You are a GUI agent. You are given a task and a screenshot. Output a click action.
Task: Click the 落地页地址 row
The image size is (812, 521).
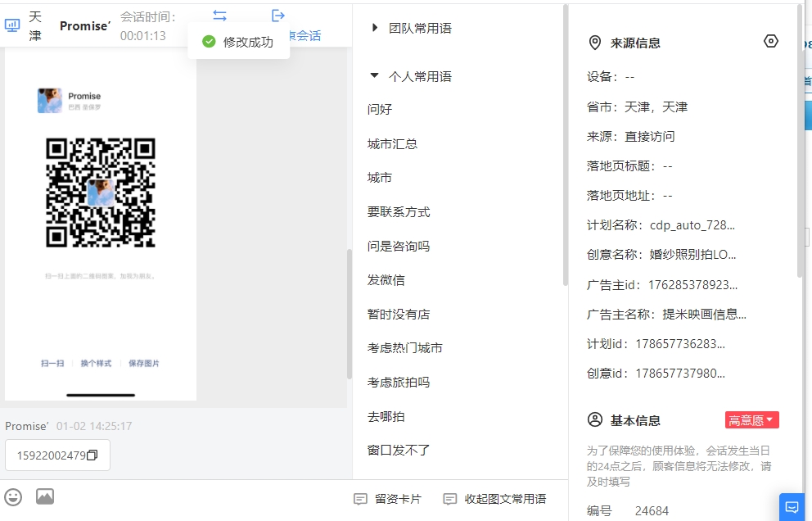pos(629,196)
